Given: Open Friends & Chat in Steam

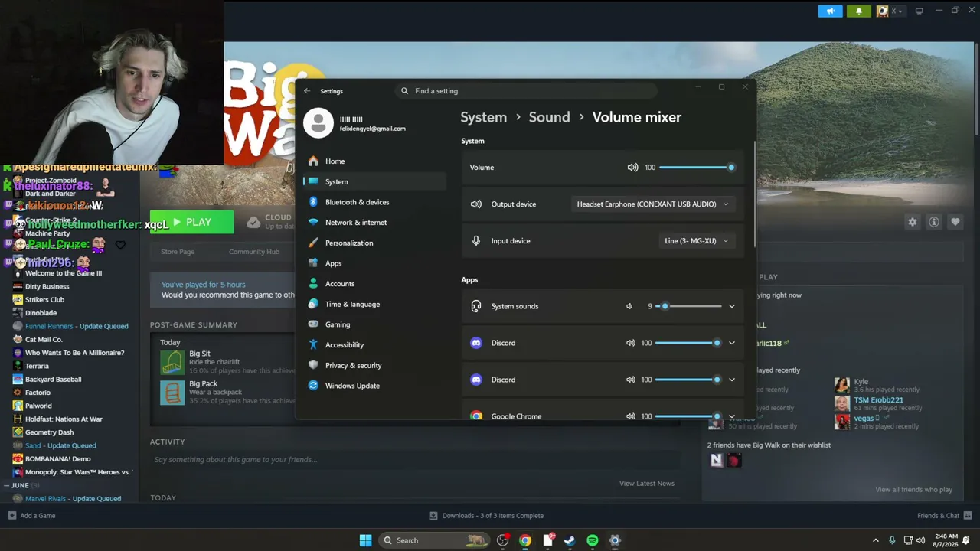Looking at the screenshot, I should [x=945, y=516].
